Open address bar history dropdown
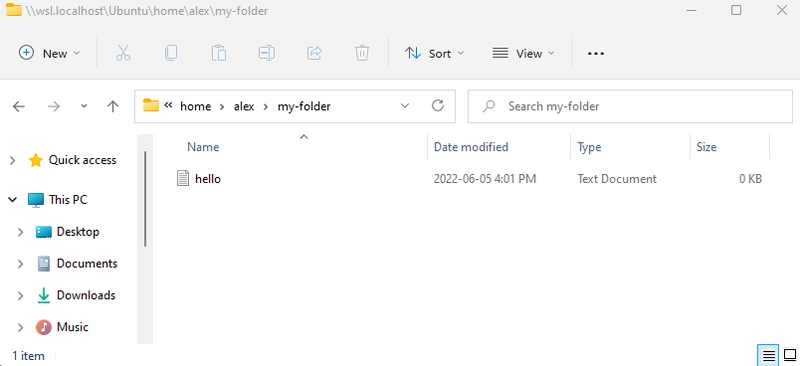This screenshot has height=366, width=800. click(405, 106)
